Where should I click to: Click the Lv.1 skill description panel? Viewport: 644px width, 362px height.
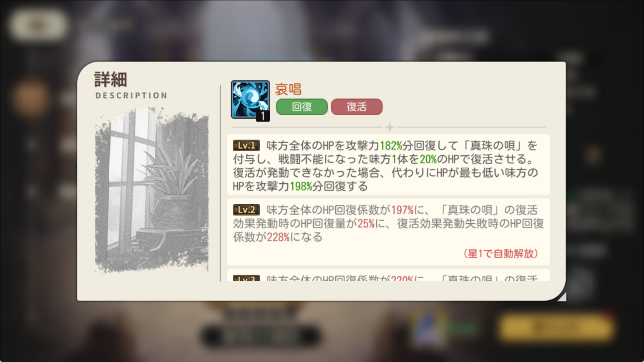click(x=388, y=165)
